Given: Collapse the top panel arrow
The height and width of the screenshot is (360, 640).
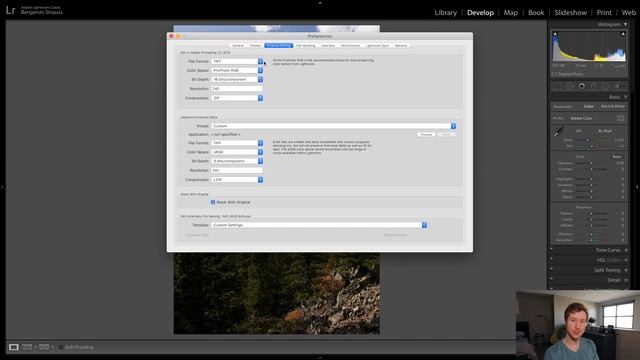Looking at the screenshot, I should [320, 2].
